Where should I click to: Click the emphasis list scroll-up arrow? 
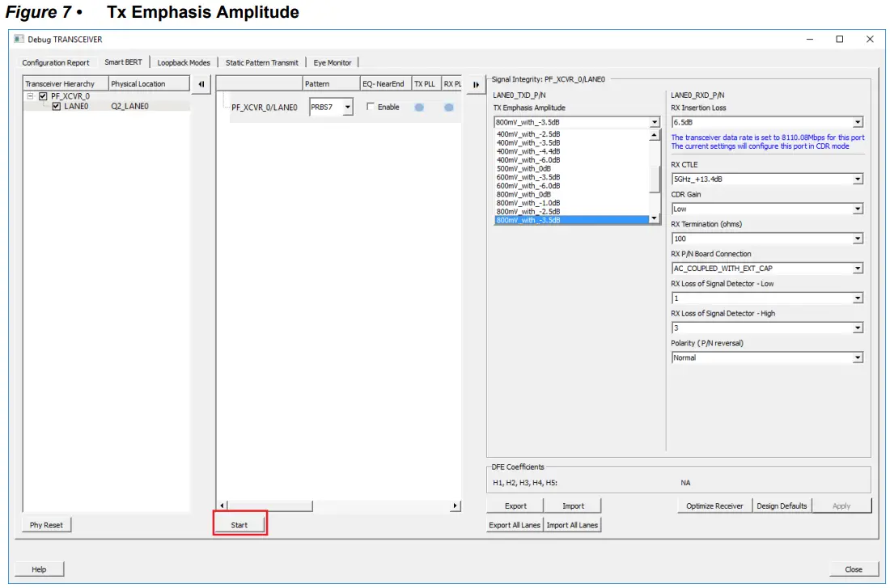point(654,133)
